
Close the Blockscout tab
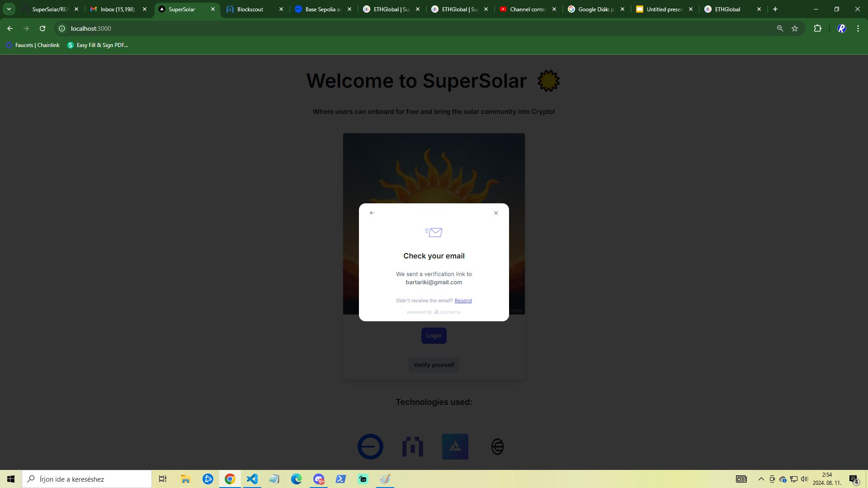pyautogui.click(x=281, y=9)
